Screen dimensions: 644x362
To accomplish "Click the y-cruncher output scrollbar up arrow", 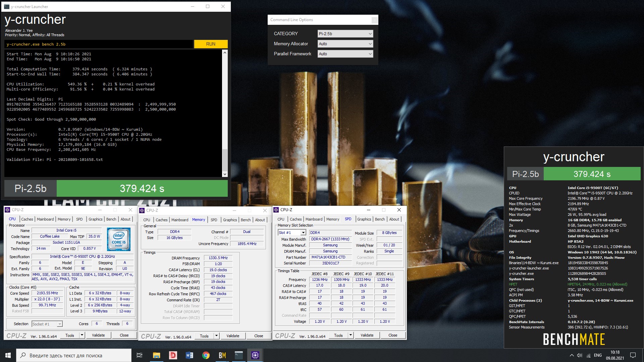I will pyautogui.click(x=225, y=53).
